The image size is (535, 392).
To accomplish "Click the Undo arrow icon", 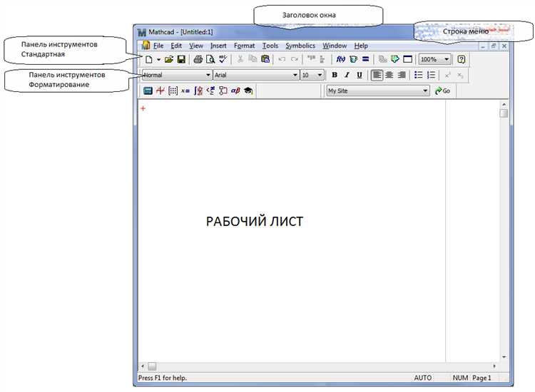I will point(282,59).
